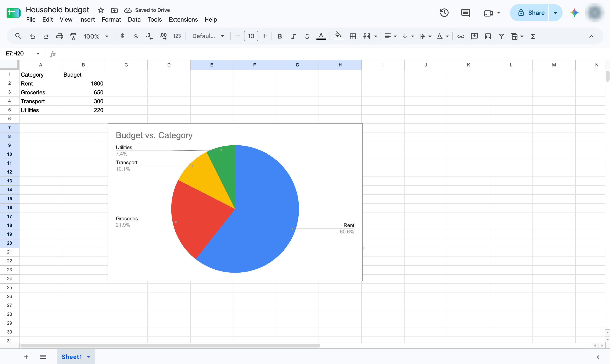Click the Redo arrow icon

click(x=46, y=36)
